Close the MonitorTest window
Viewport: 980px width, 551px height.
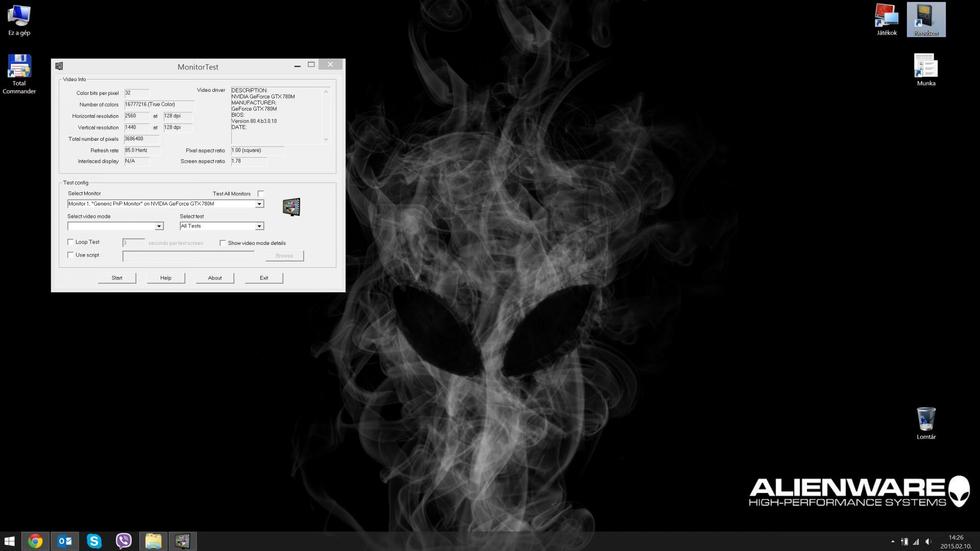point(330,65)
